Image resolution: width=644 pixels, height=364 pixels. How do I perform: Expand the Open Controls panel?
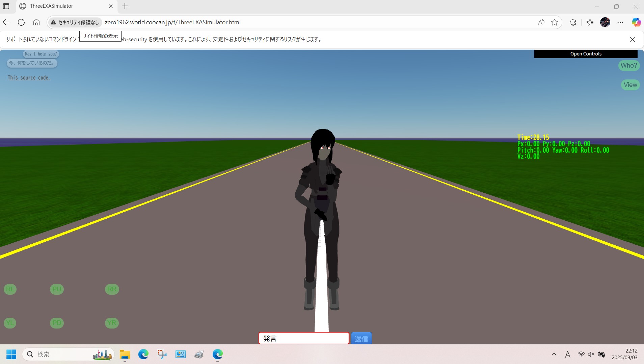pos(586,54)
